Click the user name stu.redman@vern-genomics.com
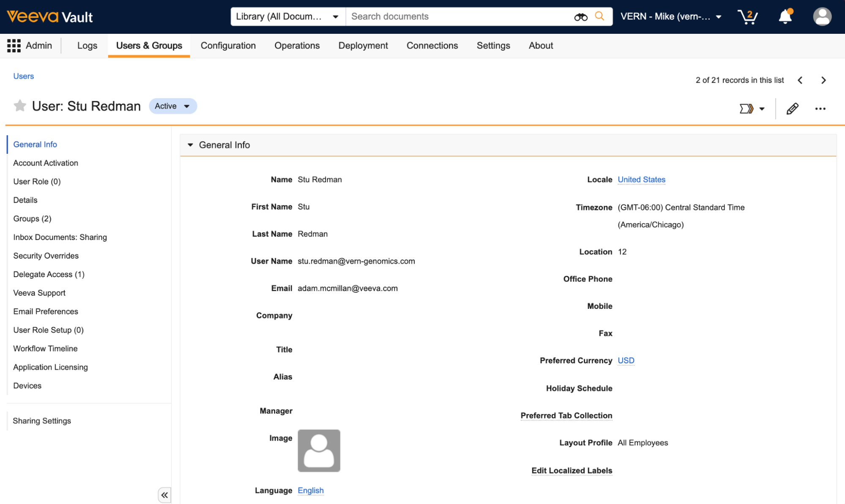The image size is (845, 504). (x=356, y=261)
